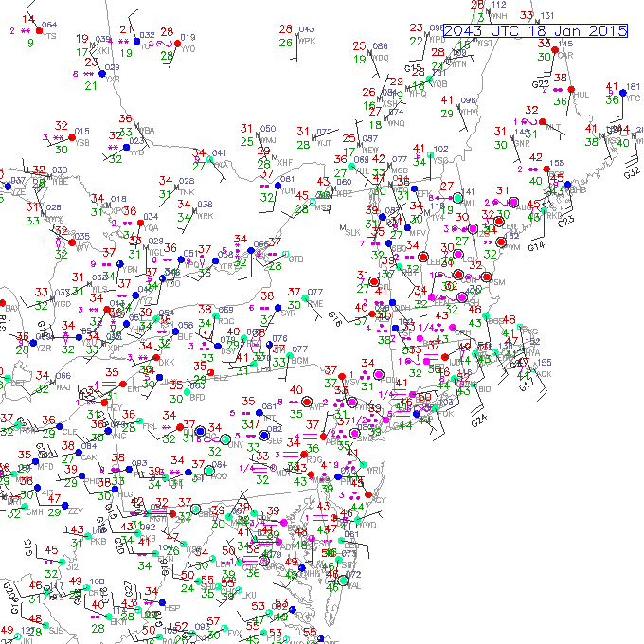
Task: Click the AOO station label
Action: [x=220, y=475]
